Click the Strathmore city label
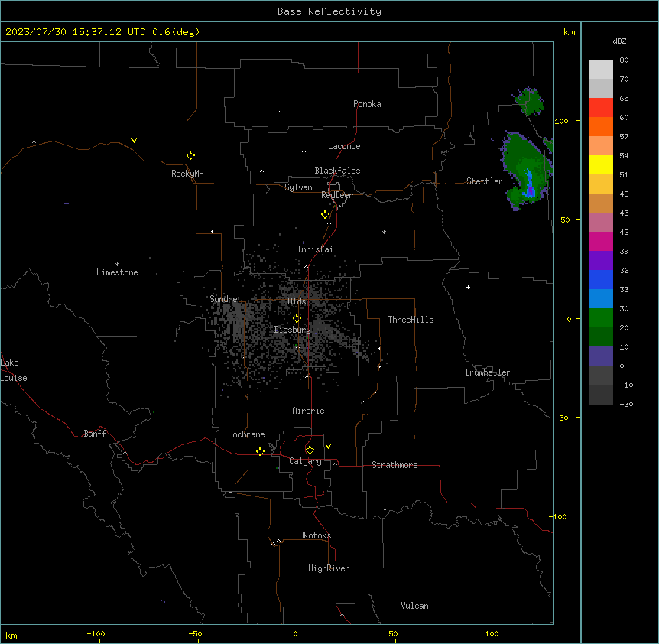 point(394,465)
